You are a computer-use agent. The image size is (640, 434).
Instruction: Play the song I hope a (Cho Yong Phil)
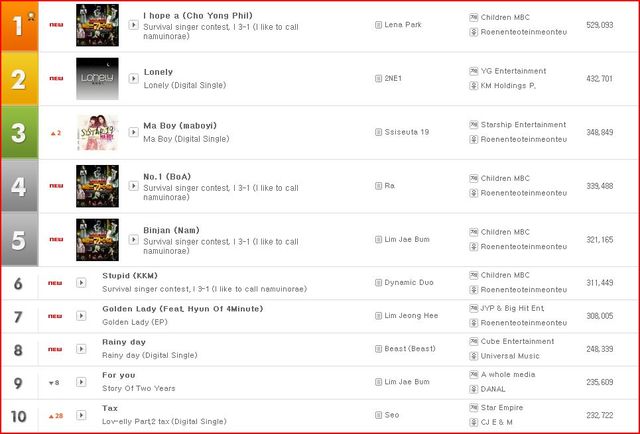[x=133, y=25]
